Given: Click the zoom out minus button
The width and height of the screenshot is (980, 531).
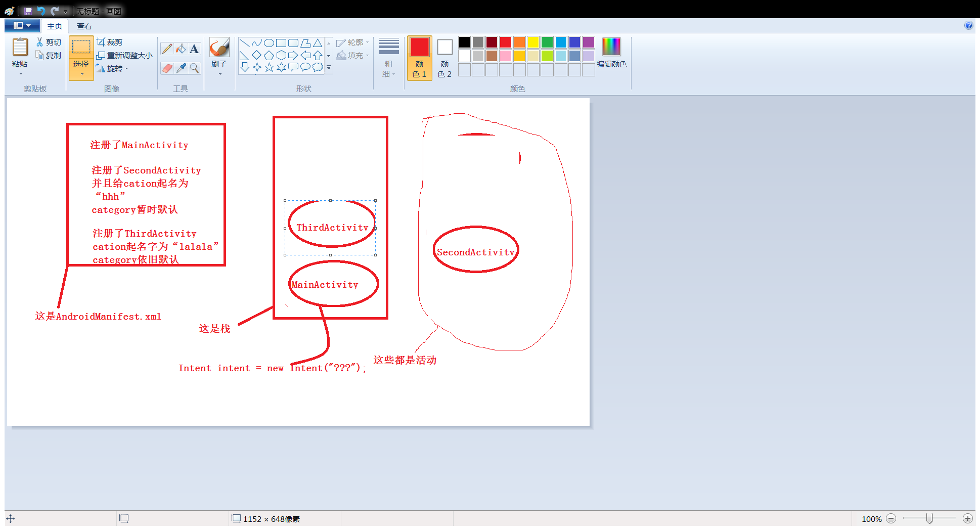Looking at the screenshot, I should point(891,518).
